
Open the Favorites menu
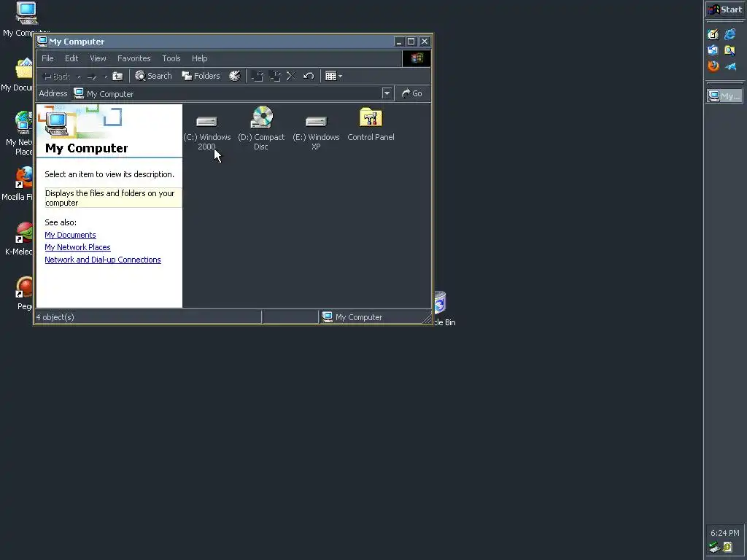click(x=134, y=58)
